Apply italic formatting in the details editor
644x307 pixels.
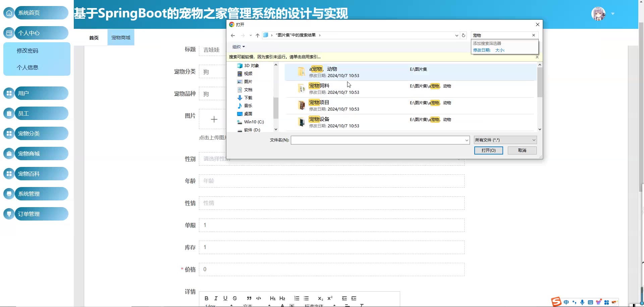(x=216, y=298)
